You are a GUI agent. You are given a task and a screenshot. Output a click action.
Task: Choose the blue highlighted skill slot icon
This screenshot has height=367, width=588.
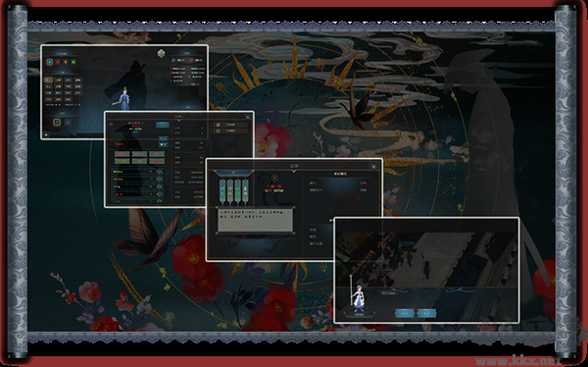point(57,122)
